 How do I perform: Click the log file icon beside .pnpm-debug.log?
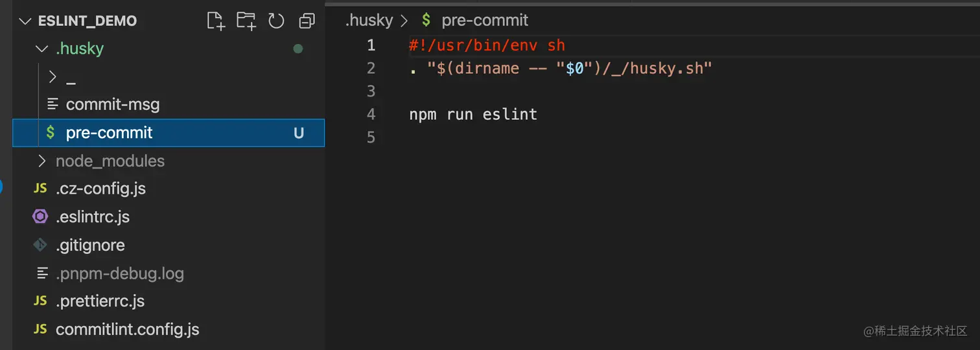(43, 274)
